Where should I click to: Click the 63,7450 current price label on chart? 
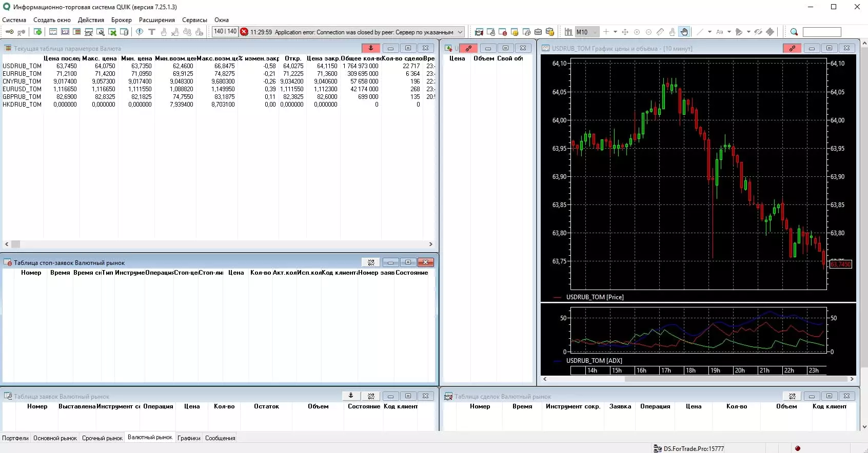(840, 264)
